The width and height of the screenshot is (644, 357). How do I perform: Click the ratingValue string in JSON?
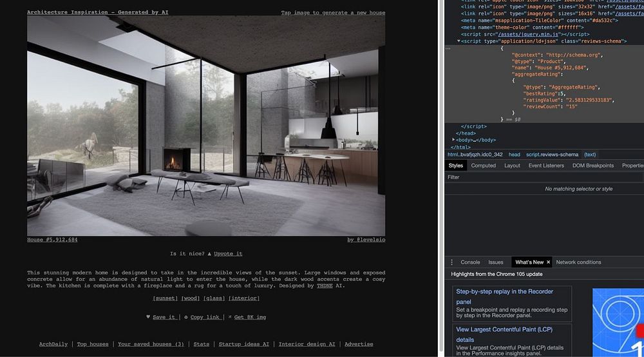pos(589,101)
